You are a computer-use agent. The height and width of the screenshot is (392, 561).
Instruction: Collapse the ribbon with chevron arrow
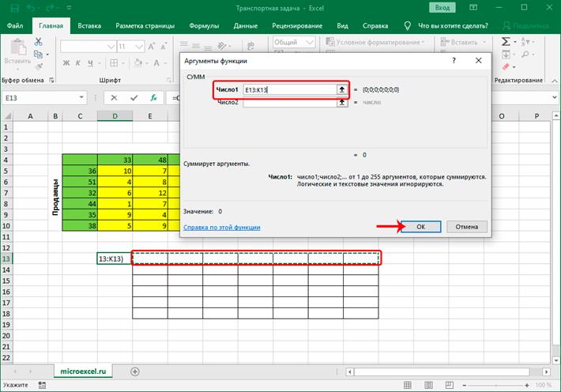[x=554, y=81]
